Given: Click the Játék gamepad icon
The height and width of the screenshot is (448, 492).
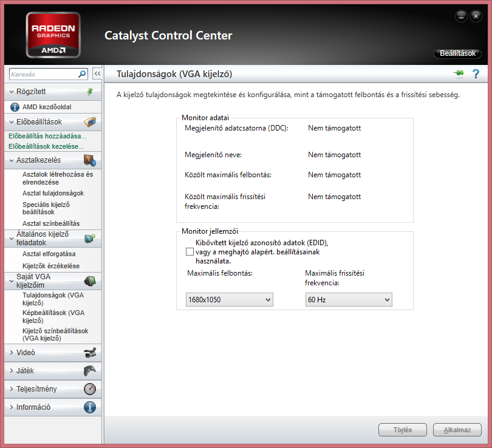Looking at the screenshot, I should point(90,371).
